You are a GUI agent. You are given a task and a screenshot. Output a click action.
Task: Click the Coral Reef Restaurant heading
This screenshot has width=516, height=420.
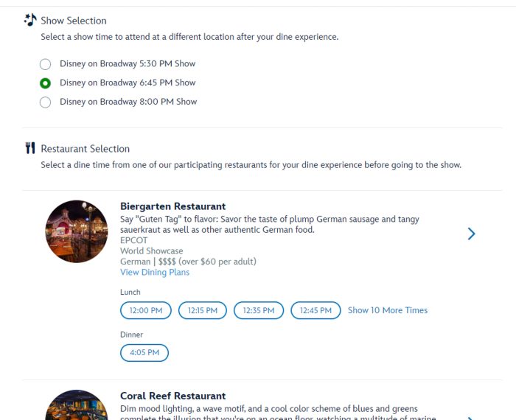[x=172, y=396]
